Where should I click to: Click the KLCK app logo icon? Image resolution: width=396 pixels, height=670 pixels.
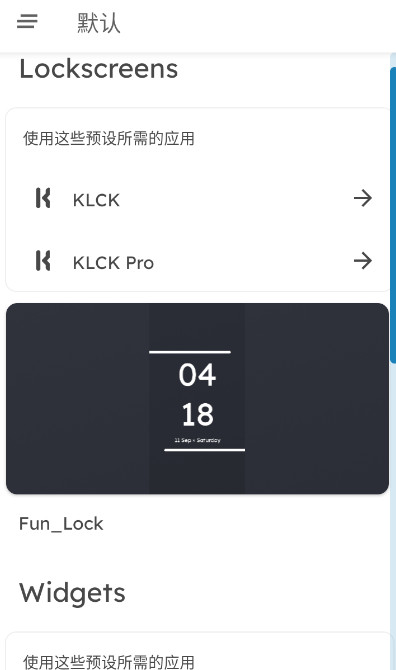[43, 198]
